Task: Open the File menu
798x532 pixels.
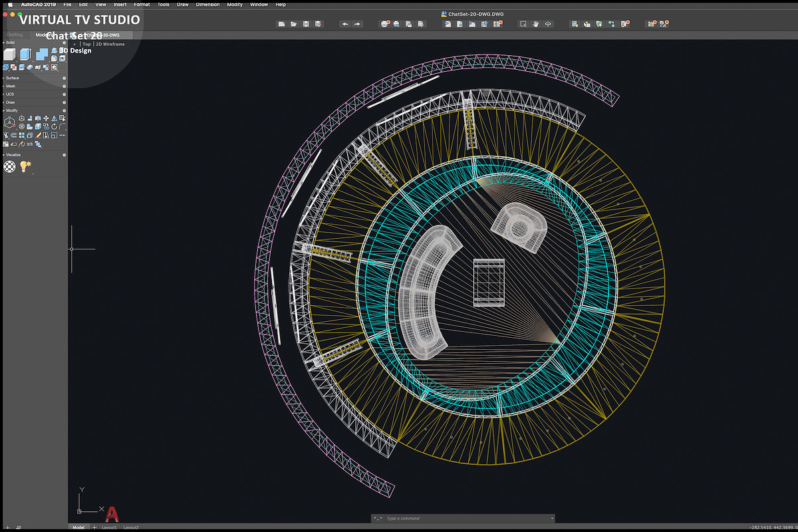Action: 67,4
